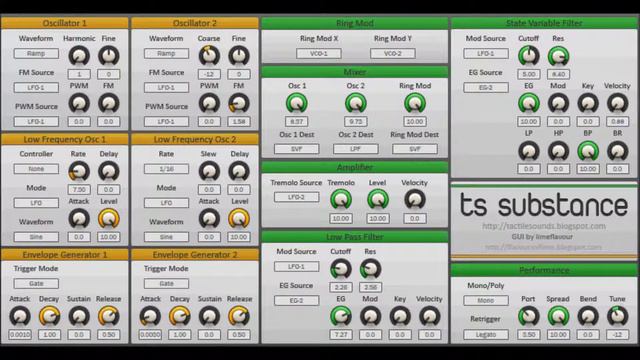The image size is (640, 360).
Task: Click Oscillator 1 FM knob
Action: tap(109, 104)
